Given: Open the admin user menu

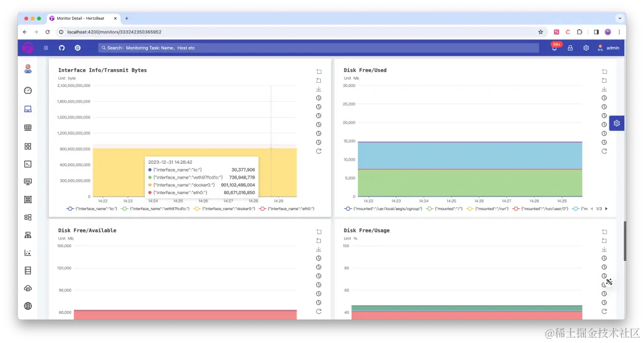Looking at the screenshot, I should 608,48.
